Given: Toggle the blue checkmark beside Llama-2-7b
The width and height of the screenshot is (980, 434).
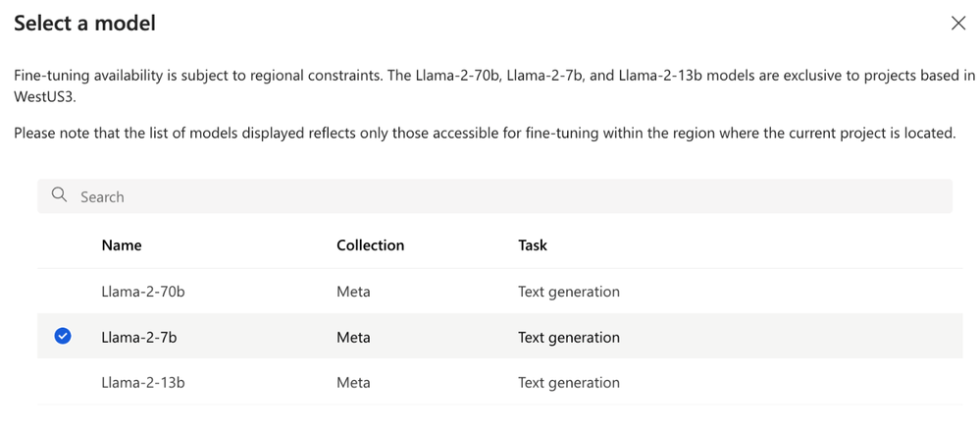Looking at the screenshot, I should pos(63,337).
